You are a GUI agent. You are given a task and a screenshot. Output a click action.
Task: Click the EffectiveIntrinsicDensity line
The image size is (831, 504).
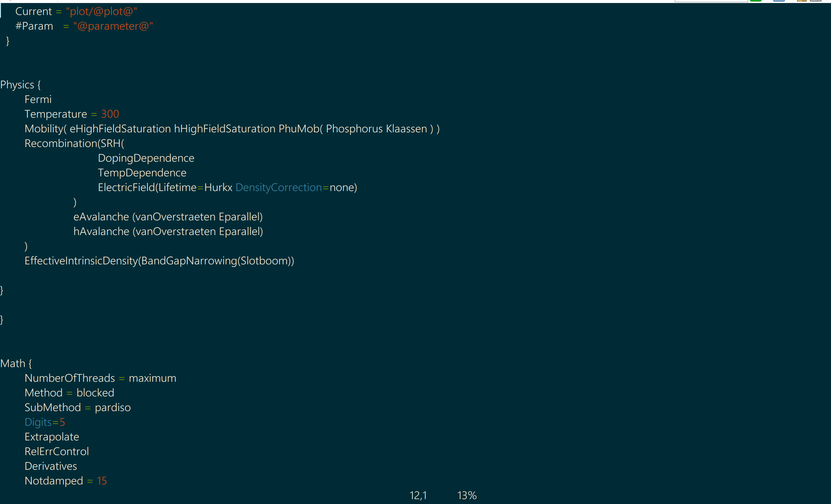point(159,261)
